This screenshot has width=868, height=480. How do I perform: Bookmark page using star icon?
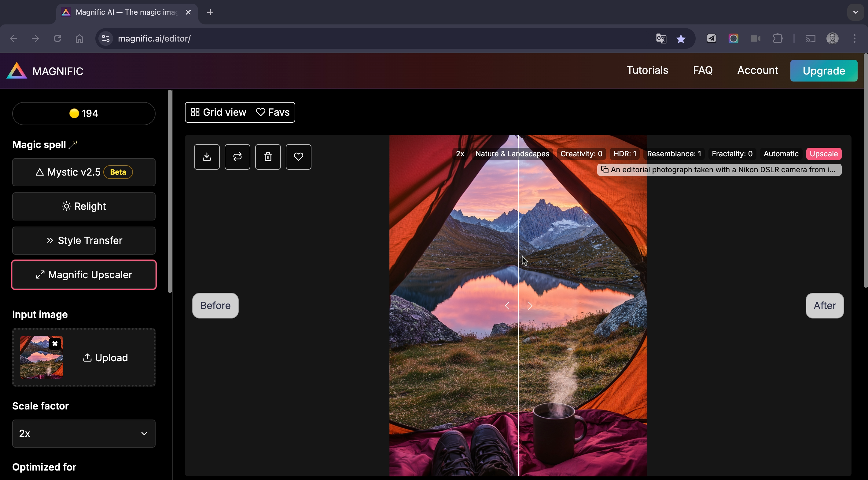pyautogui.click(x=681, y=39)
